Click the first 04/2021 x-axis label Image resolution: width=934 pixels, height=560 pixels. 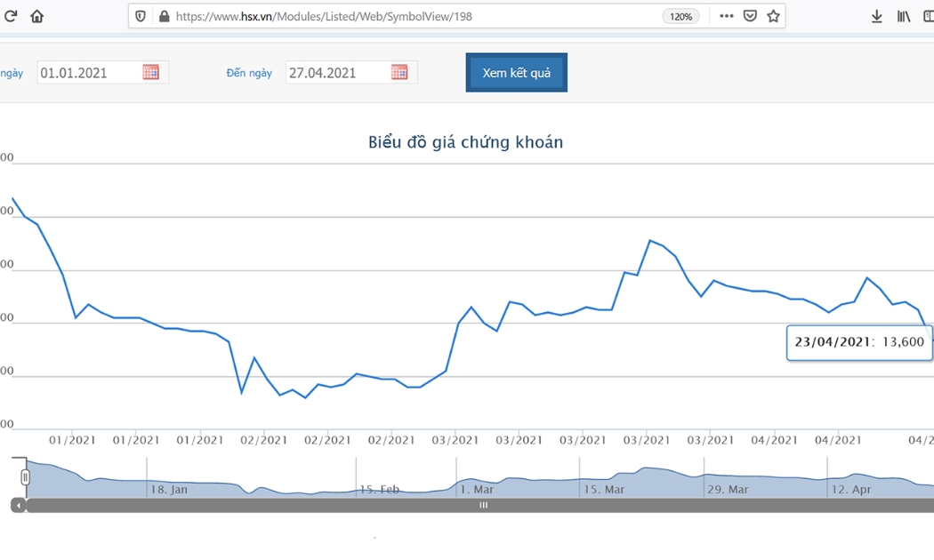click(x=775, y=440)
